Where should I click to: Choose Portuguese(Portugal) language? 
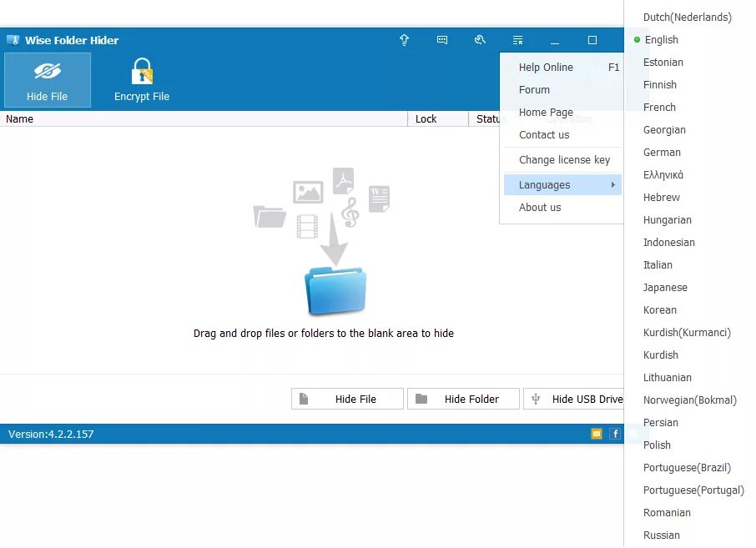pyautogui.click(x=693, y=490)
